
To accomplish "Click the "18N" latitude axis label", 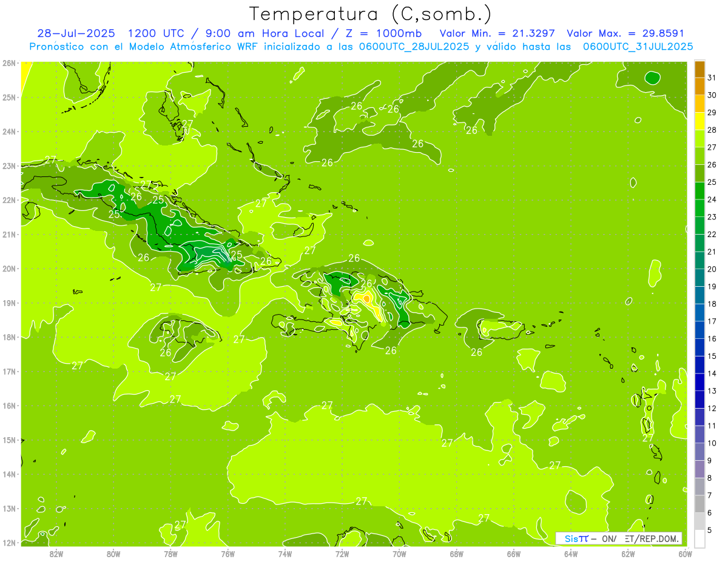I will click(8, 337).
